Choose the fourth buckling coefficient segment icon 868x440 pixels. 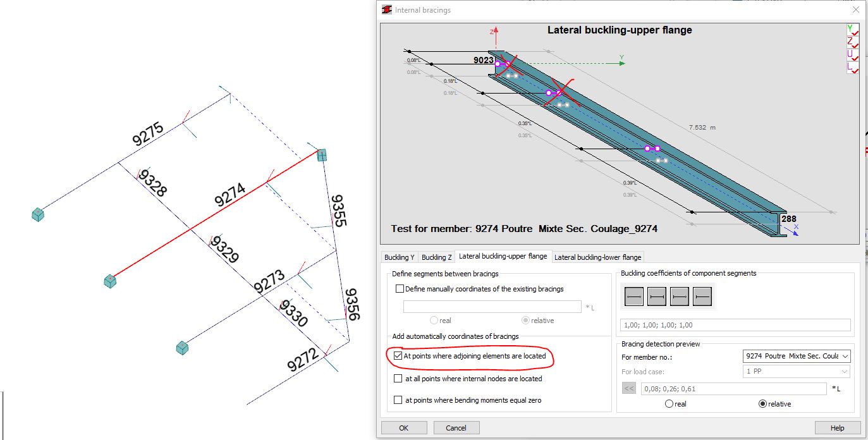click(703, 295)
